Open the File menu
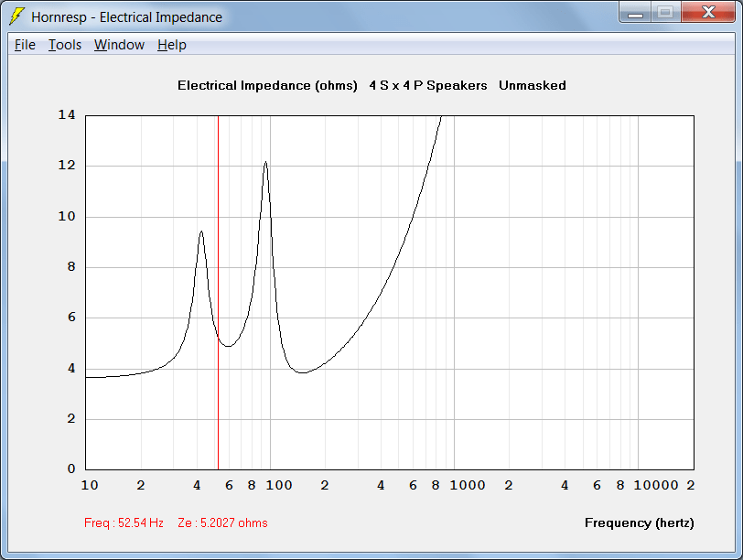 point(25,45)
